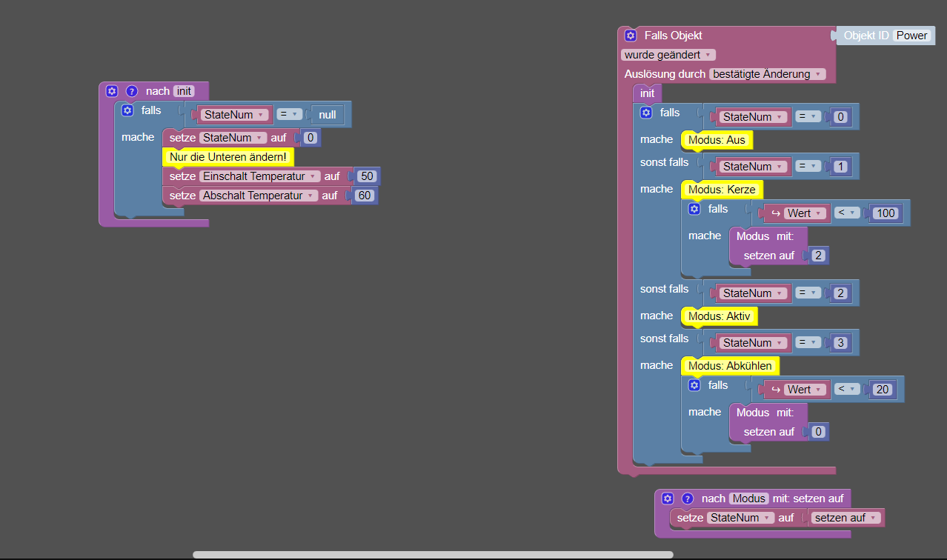Open StateNum dropdown in 'nach Modus' setze block
The height and width of the screenshot is (560, 947).
coord(741,518)
